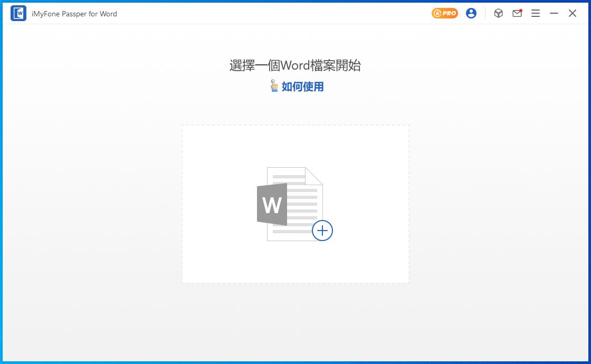This screenshot has width=591, height=364.
Task: Click the cube icon in title bar
Action: click(x=498, y=14)
